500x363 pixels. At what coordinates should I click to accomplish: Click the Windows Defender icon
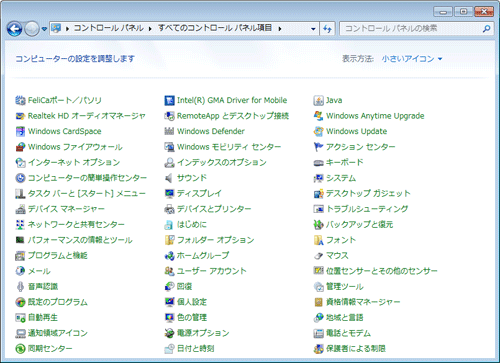(169, 131)
